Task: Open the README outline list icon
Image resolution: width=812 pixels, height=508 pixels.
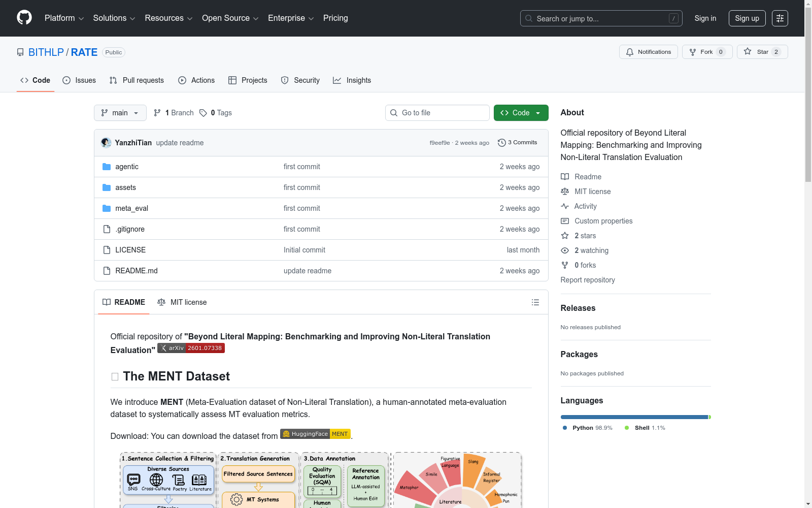Action: 535,302
